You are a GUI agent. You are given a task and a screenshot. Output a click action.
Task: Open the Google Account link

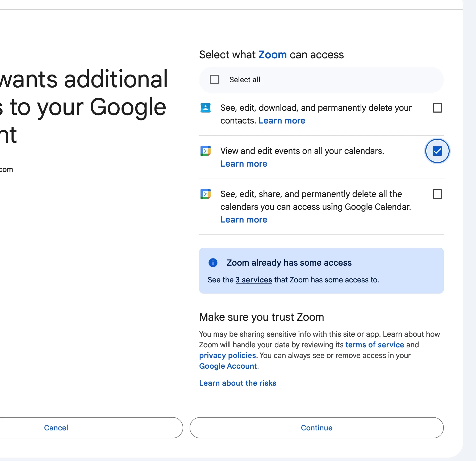coord(228,366)
